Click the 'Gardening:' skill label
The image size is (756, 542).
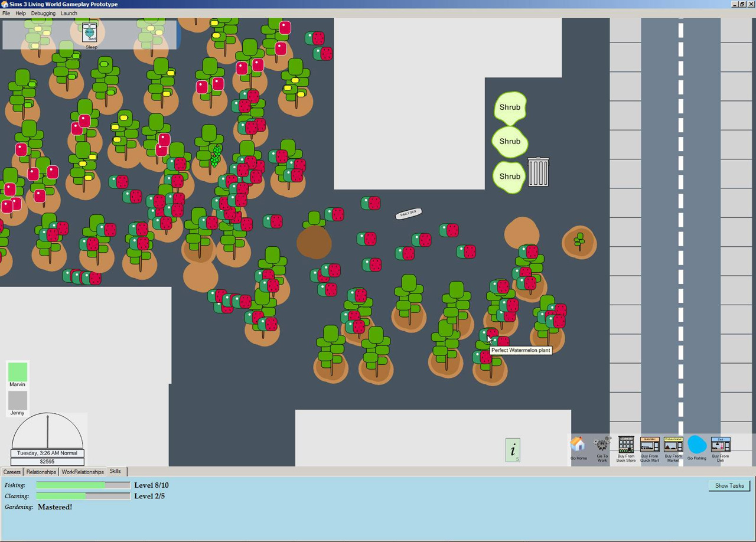[19, 507]
